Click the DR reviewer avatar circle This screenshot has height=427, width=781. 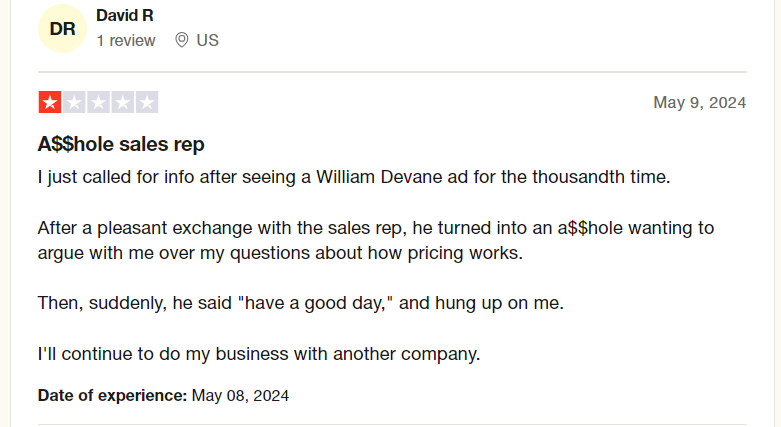[x=62, y=28]
